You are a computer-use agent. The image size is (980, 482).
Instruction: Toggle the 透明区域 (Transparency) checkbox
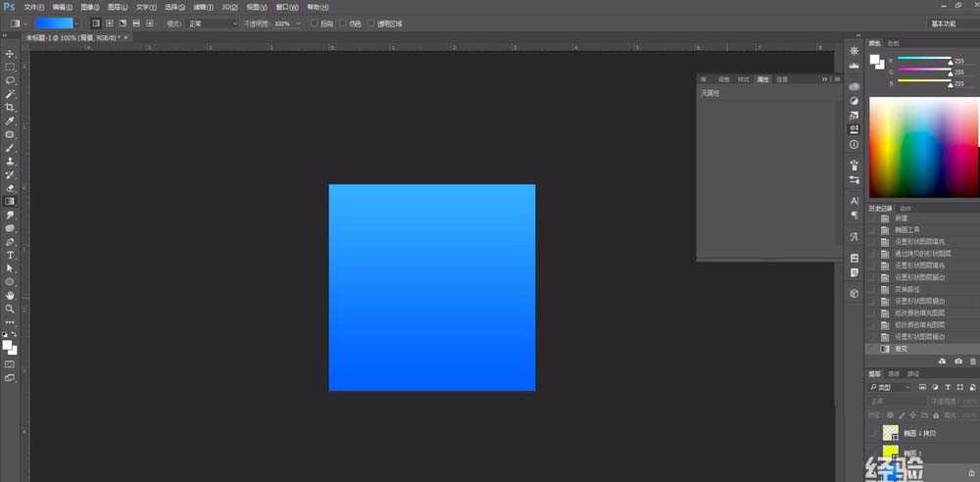[371, 23]
